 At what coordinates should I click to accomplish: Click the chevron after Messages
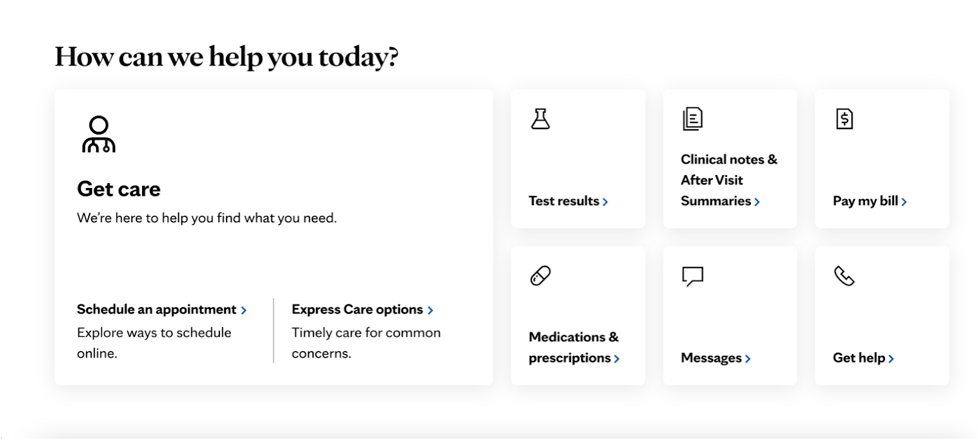(x=748, y=359)
